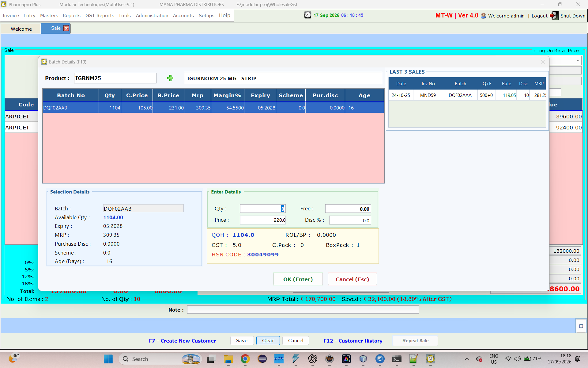Click the Shut Down power icon
The width and height of the screenshot is (588, 368).
coord(554,16)
